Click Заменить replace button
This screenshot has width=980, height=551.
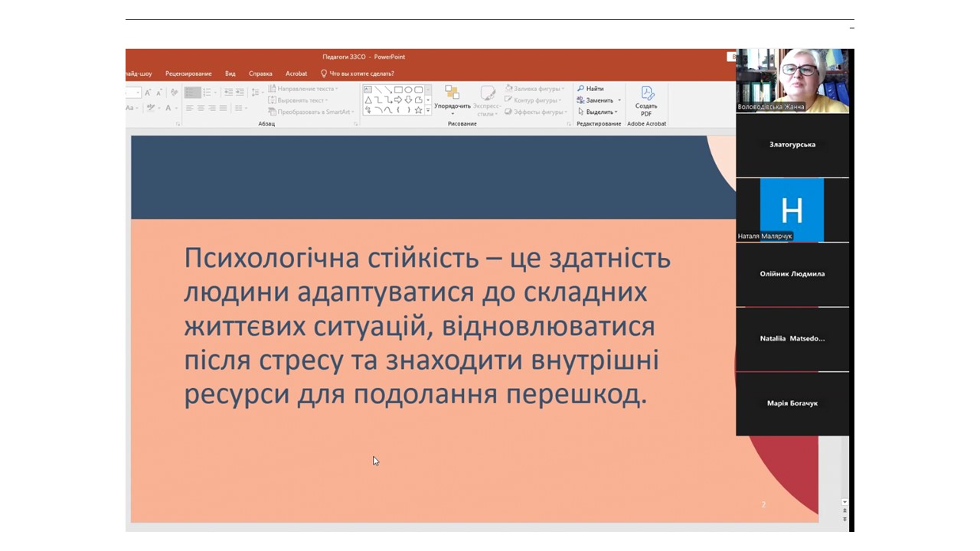click(x=599, y=100)
